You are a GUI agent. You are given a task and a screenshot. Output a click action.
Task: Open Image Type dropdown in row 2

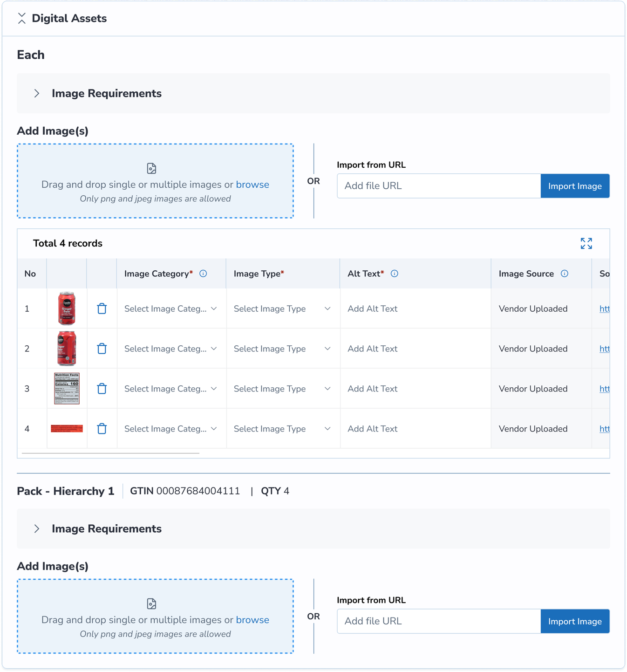282,349
